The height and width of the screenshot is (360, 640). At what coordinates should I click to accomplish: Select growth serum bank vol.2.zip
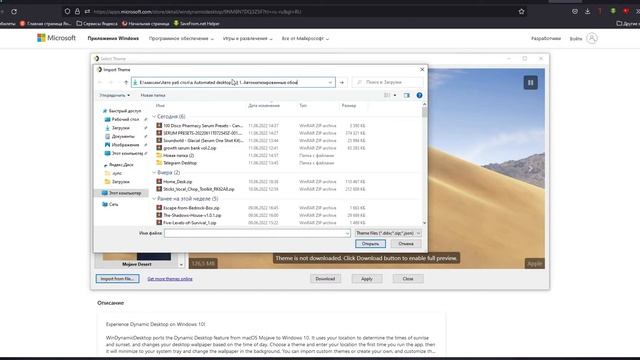click(186, 148)
